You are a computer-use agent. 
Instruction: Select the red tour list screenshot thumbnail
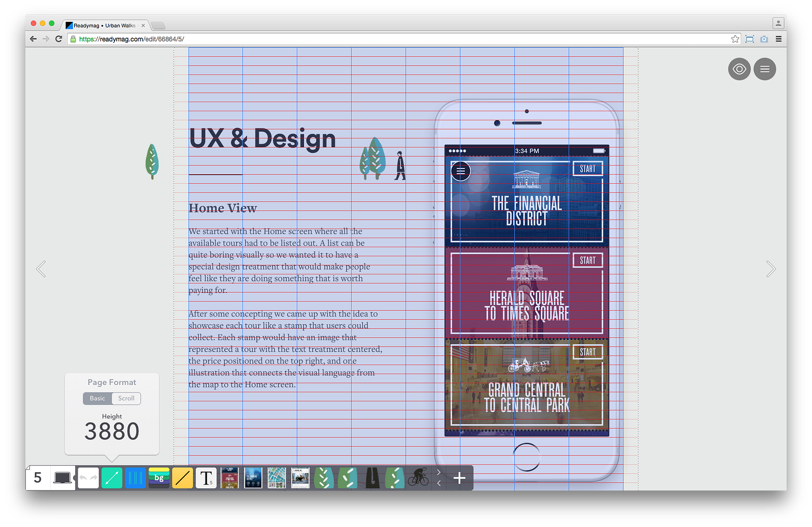click(229, 478)
